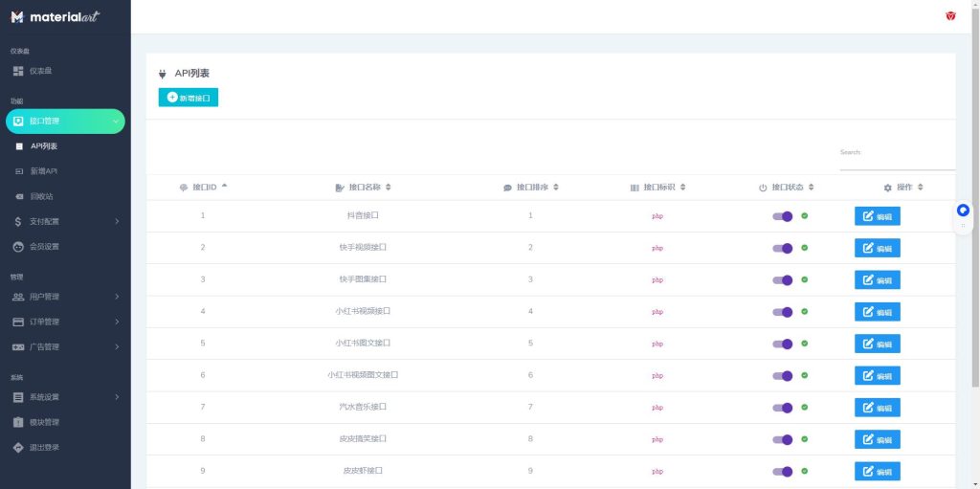The width and height of the screenshot is (980, 489).
Task: Sort by 接口排序 column arrows
Action: [556, 187]
